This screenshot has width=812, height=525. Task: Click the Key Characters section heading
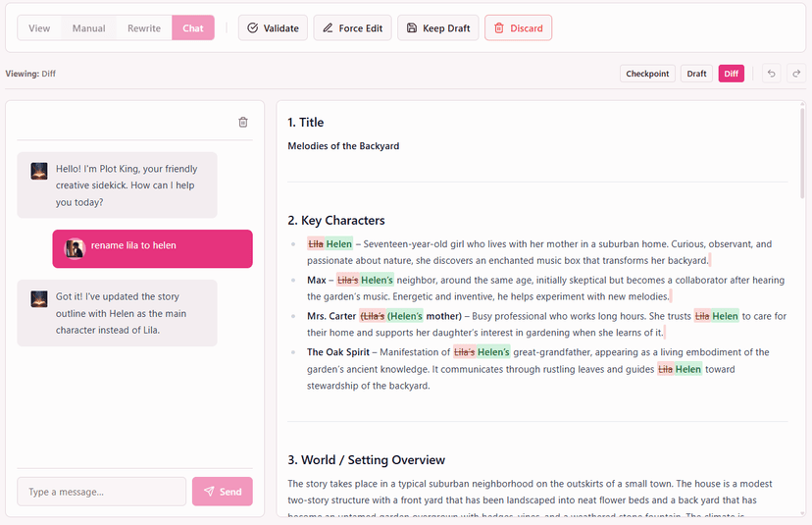click(x=336, y=221)
